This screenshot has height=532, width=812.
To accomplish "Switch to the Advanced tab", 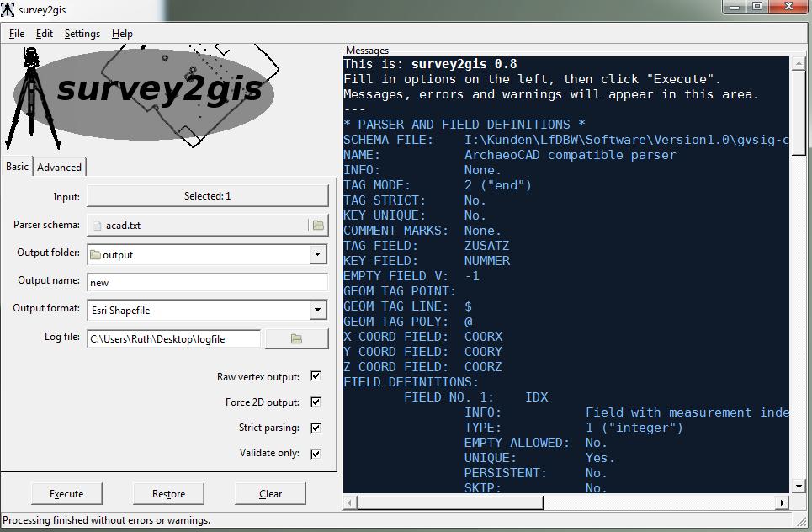I will [x=59, y=168].
